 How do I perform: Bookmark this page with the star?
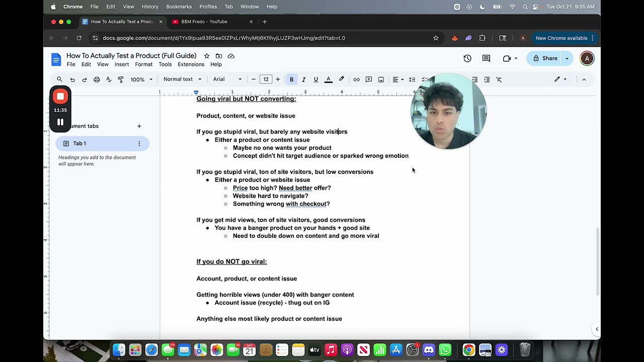tap(436, 38)
